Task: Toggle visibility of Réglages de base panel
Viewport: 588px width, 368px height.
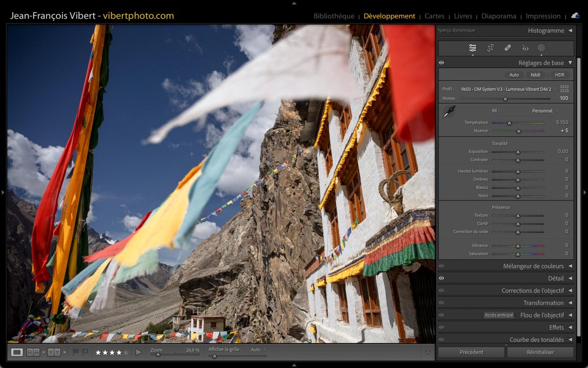Action: (441, 63)
